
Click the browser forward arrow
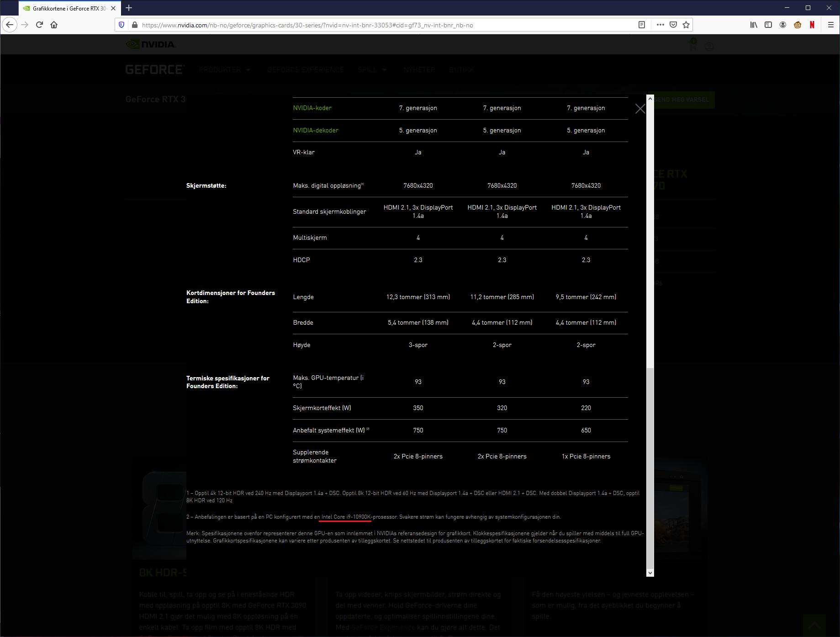tap(25, 25)
